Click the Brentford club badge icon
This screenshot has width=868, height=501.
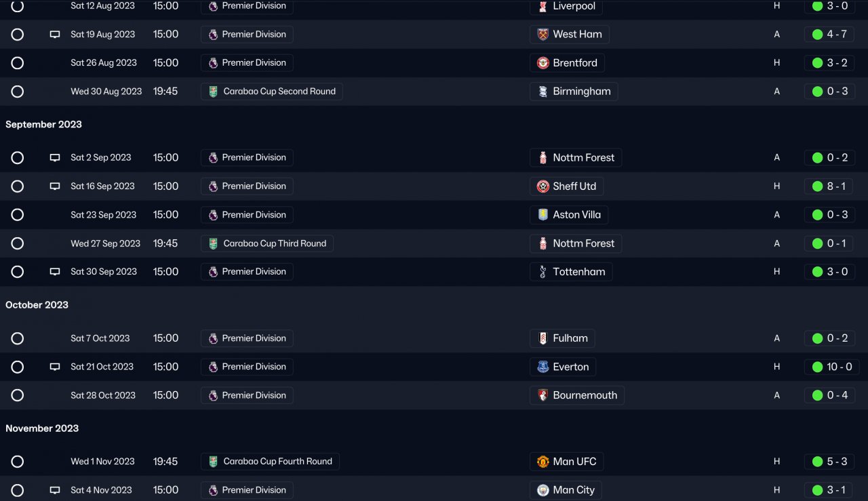[x=542, y=63]
